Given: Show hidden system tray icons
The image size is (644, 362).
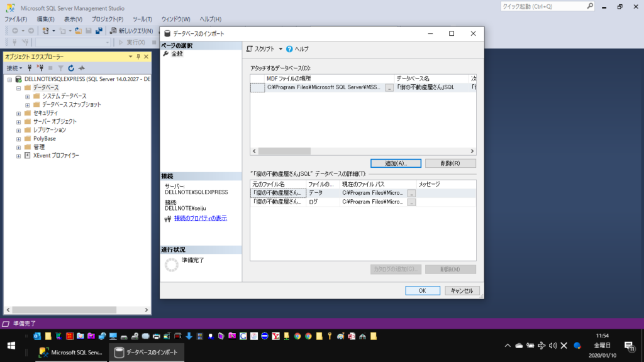Looking at the screenshot, I should pos(508,346).
